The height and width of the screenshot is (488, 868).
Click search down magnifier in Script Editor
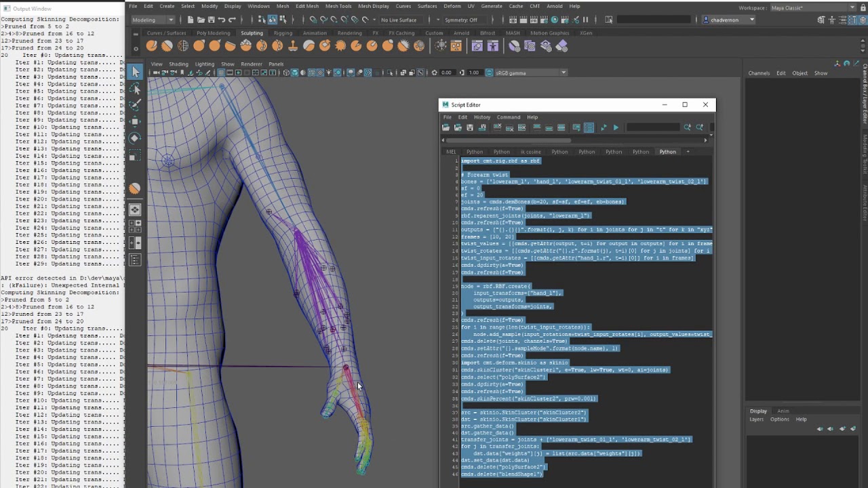pos(687,127)
